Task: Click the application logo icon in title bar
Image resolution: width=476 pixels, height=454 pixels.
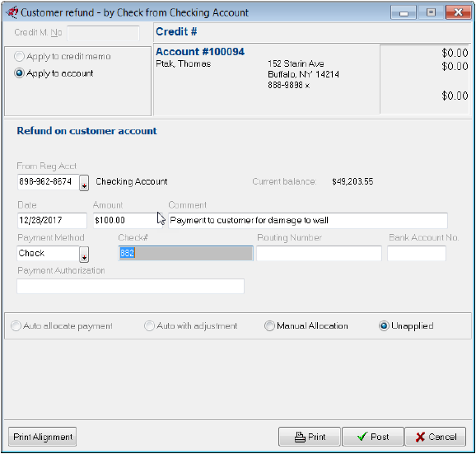Action: pyautogui.click(x=12, y=12)
